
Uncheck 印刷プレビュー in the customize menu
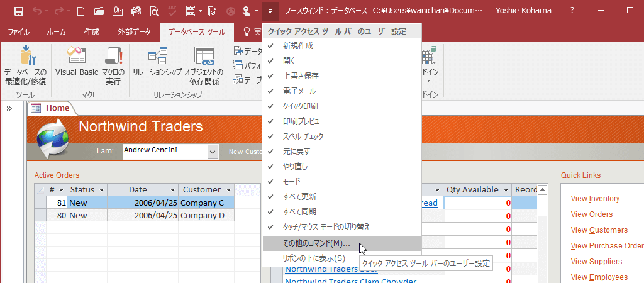pos(341,121)
